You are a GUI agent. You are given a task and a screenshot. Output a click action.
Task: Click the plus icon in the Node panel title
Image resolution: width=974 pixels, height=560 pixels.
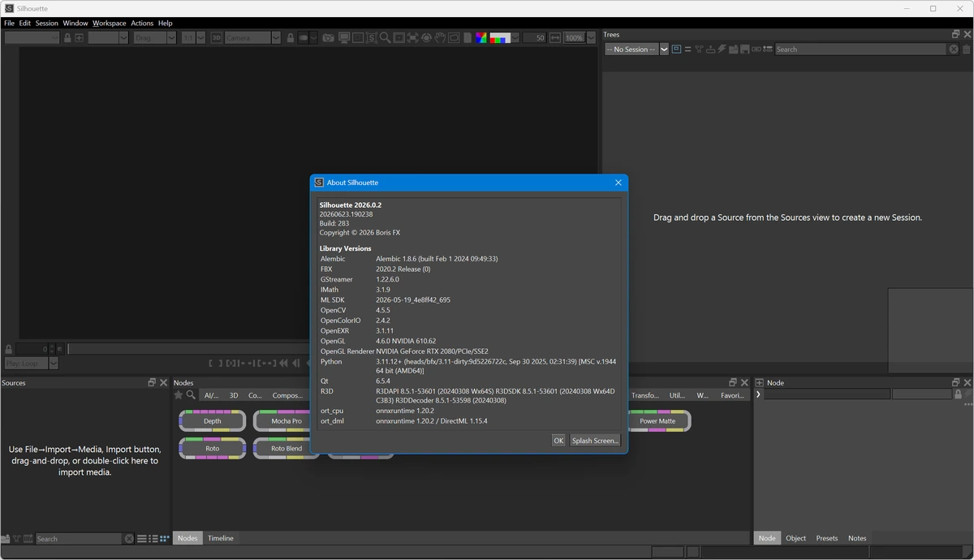(x=760, y=382)
